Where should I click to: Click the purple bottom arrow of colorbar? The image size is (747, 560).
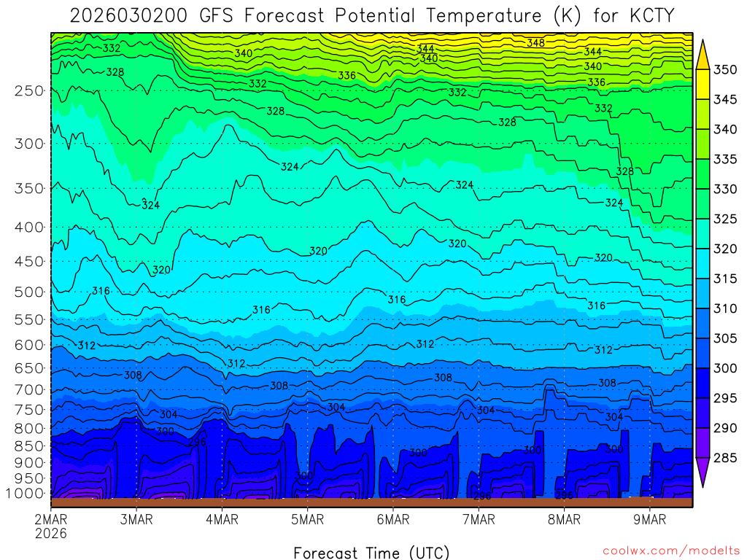click(703, 472)
